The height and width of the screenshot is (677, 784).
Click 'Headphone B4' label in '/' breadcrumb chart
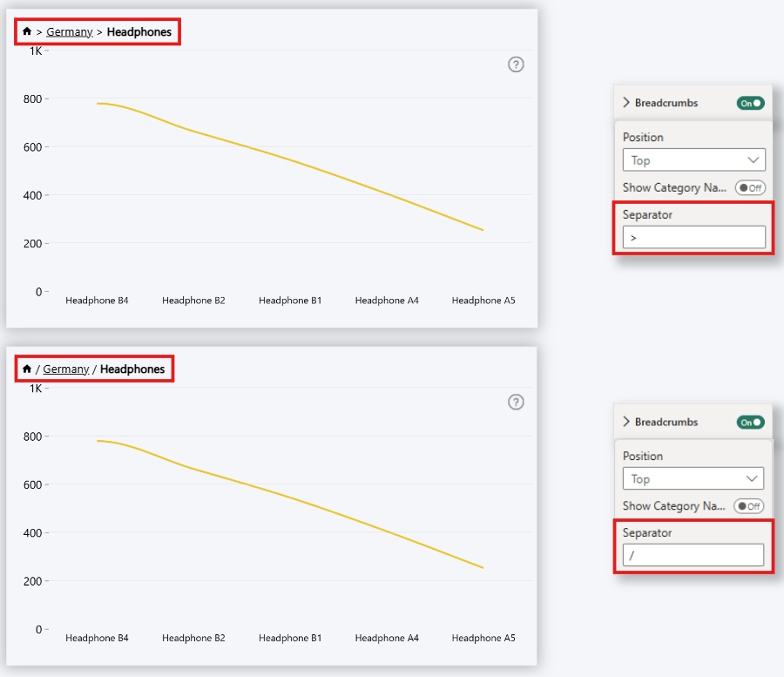click(x=97, y=638)
